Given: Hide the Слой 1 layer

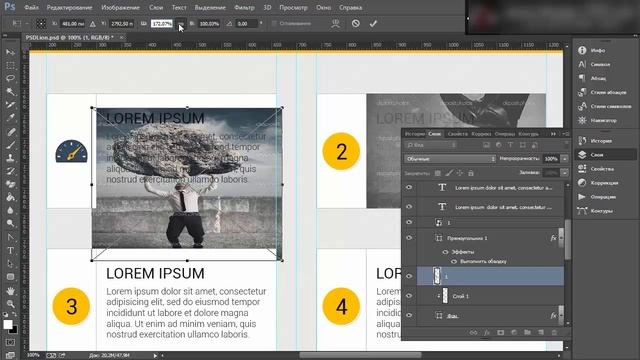Looking at the screenshot, I should coord(409,296).
